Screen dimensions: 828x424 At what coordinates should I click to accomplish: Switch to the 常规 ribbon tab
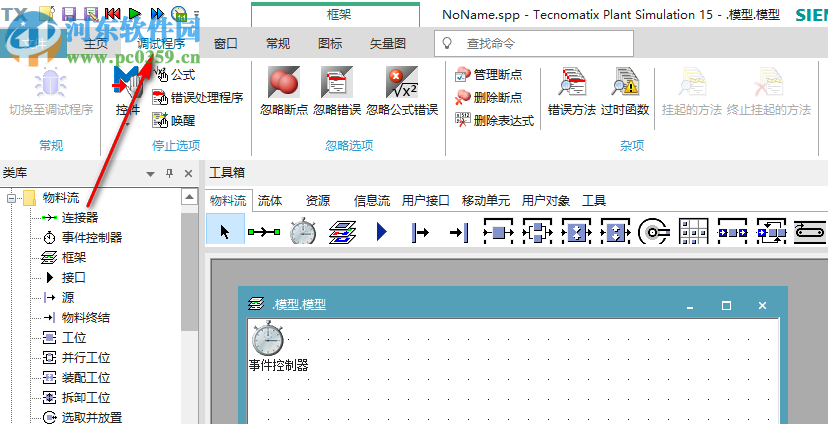278,43
